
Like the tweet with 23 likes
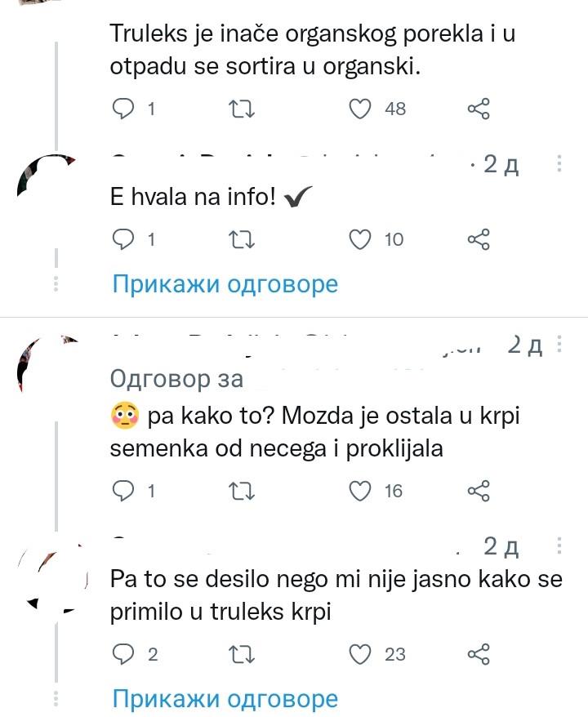pos(360,653)
